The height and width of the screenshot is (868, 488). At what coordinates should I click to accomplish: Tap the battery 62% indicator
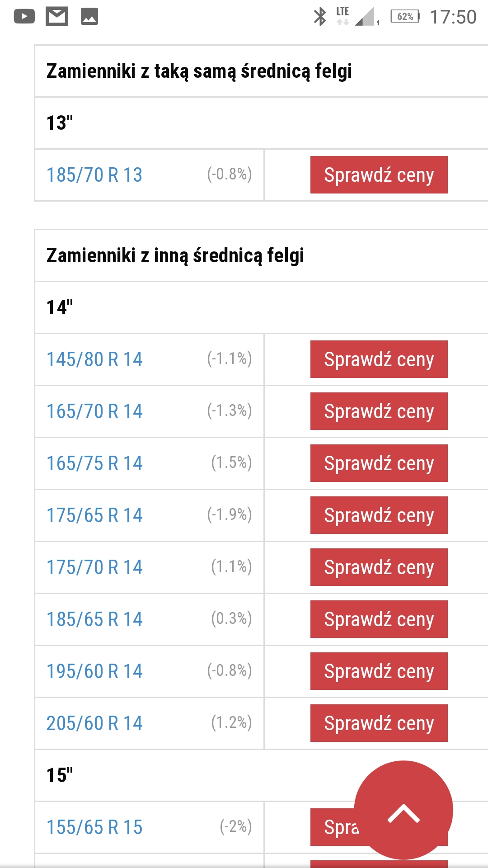tap(405, 17)
